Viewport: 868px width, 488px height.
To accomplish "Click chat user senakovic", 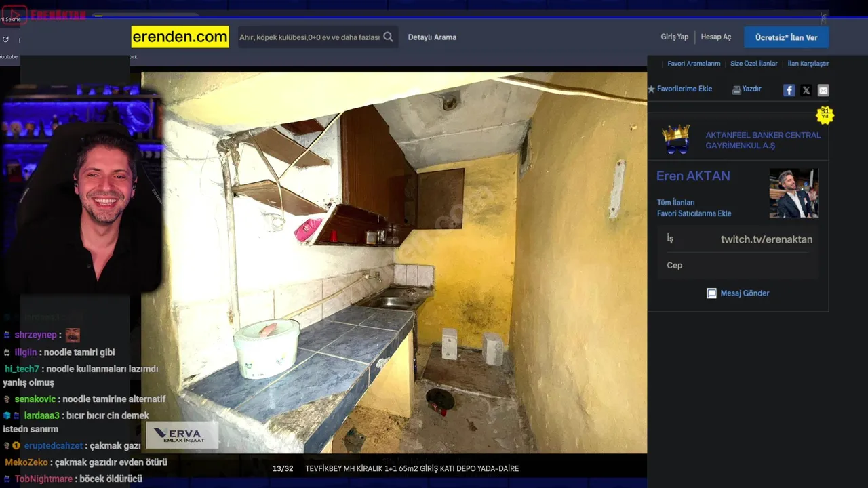I will point(35,399).
